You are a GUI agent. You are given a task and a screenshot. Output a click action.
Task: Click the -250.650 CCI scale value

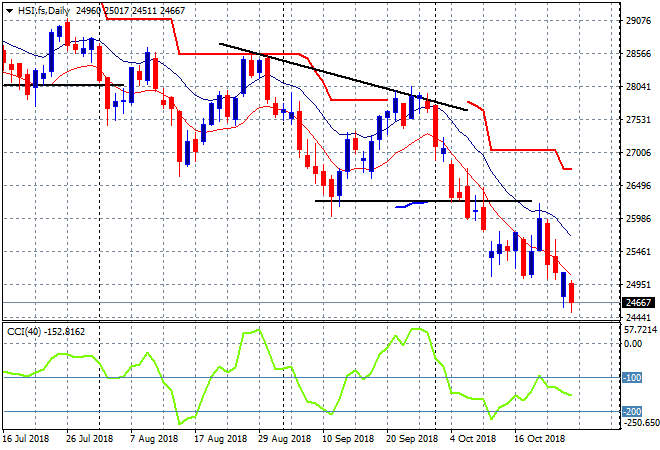[641, 422]
